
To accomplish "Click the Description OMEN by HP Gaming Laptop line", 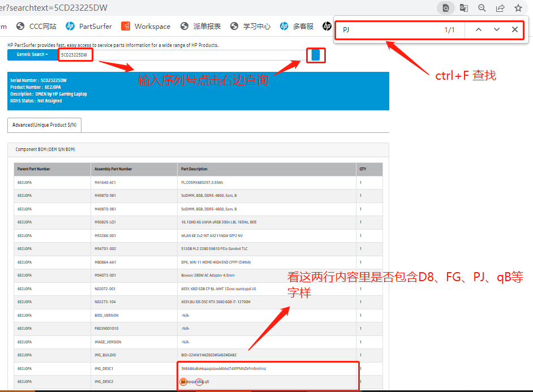I will tap(49, 94).
